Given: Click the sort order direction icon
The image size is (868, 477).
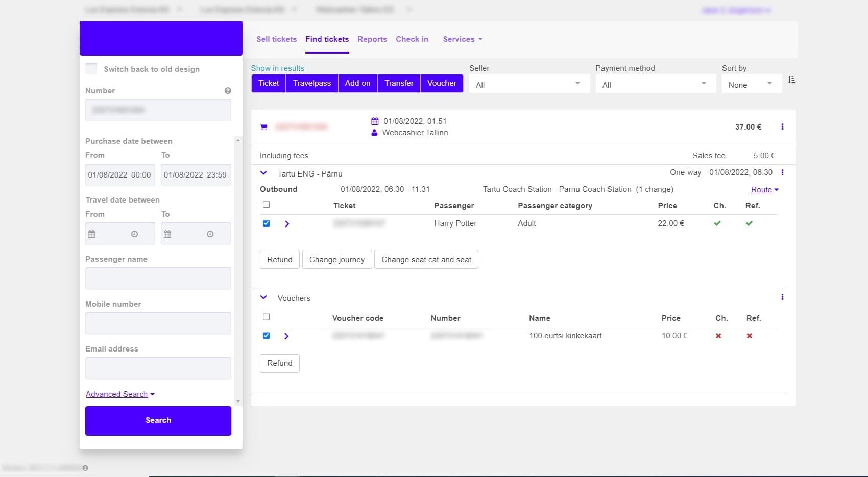Looking at the screenshot, I should (791, 80).
